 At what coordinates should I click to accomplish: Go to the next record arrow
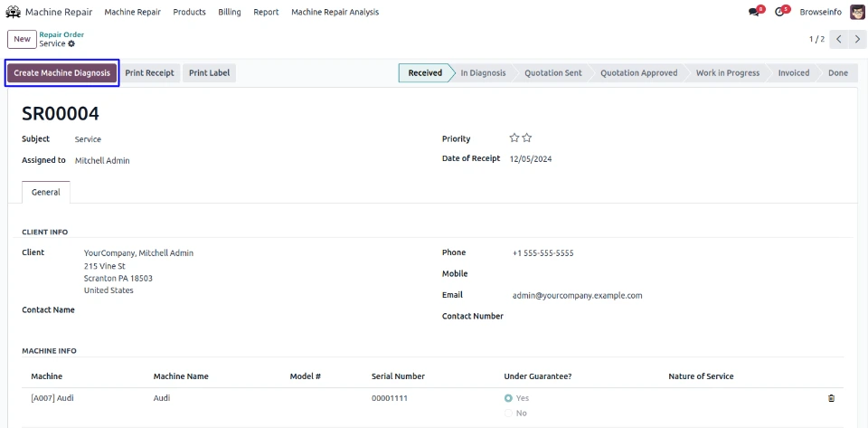coord(857,39)
